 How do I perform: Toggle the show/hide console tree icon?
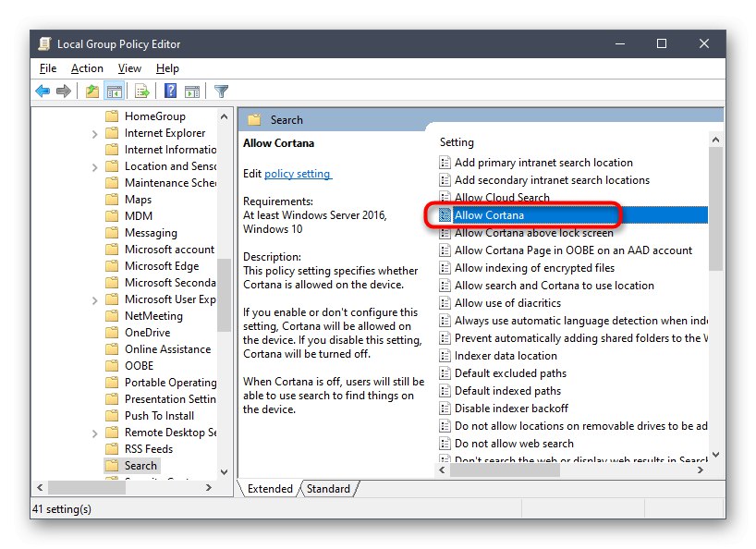pyautogui.click(x=115, y=91)
